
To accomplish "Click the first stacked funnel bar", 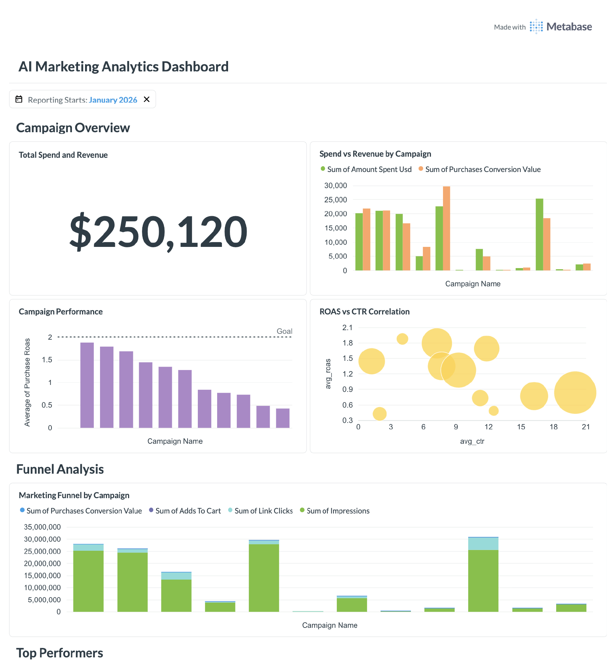I will click(x=88, y=578).
